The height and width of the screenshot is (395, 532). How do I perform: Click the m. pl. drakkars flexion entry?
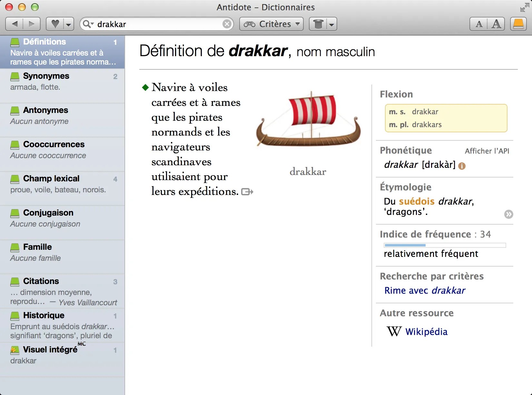pyautogui.click(x=415, y=125)
